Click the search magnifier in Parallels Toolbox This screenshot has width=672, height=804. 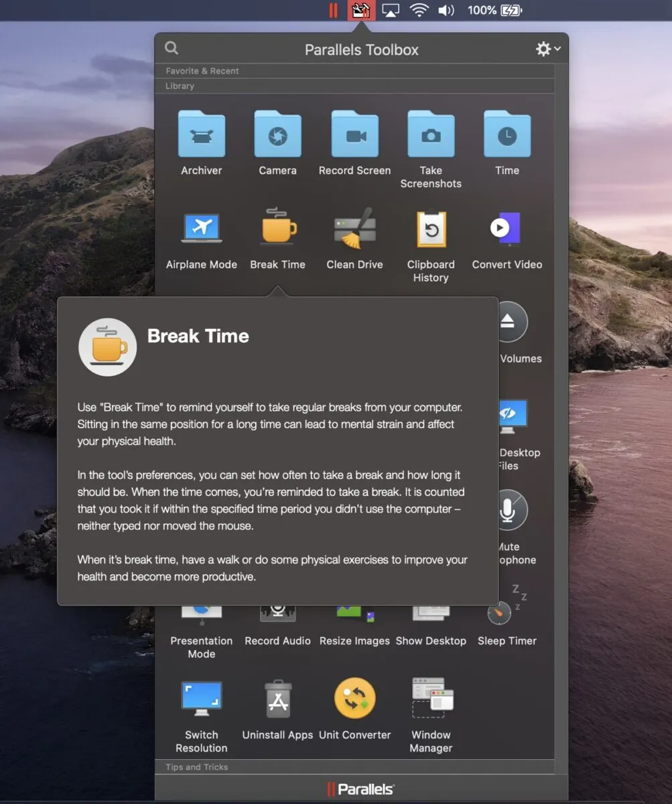[171, 48]
